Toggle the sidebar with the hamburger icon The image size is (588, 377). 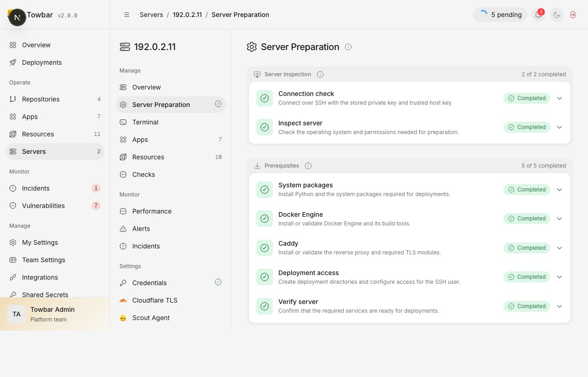[x=127, y=15]
